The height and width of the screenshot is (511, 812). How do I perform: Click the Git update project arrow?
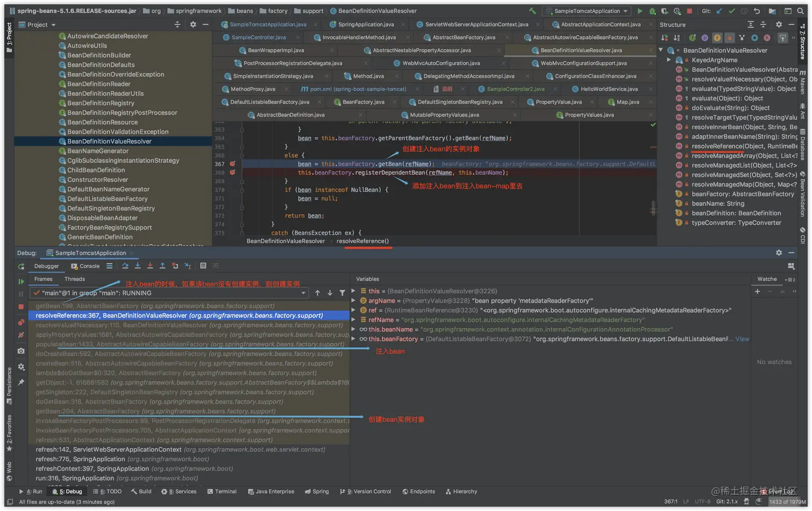click(719, 11)
